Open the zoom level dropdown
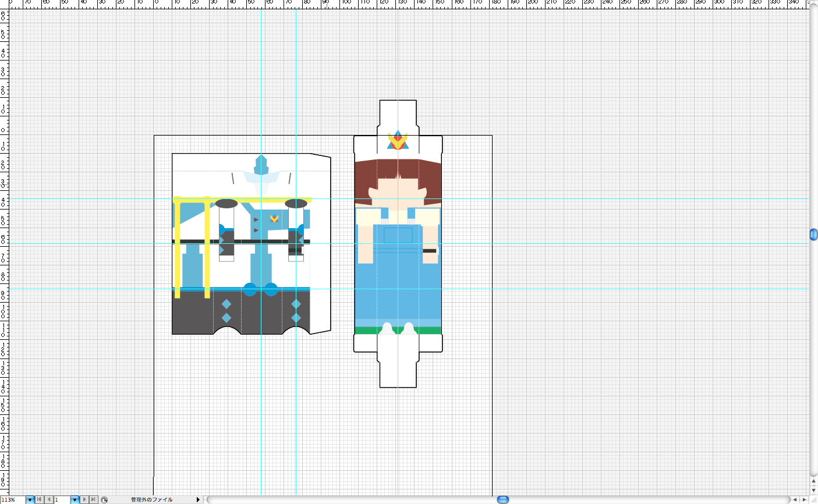This screenshot has height=504, width=818. [x=30, y=499]
